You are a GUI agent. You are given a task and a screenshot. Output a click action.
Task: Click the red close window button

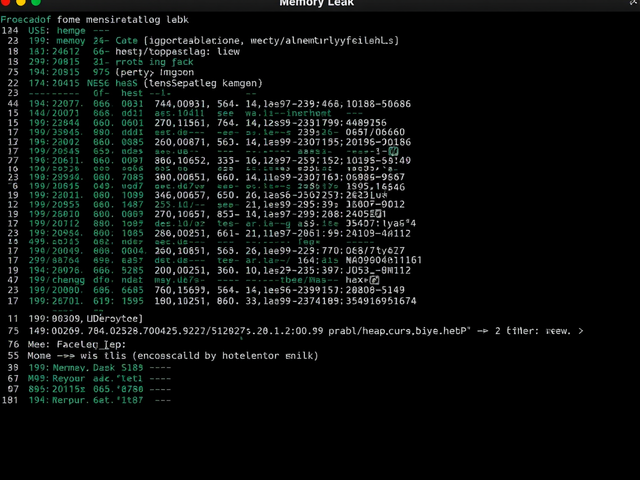pos(5,2)
